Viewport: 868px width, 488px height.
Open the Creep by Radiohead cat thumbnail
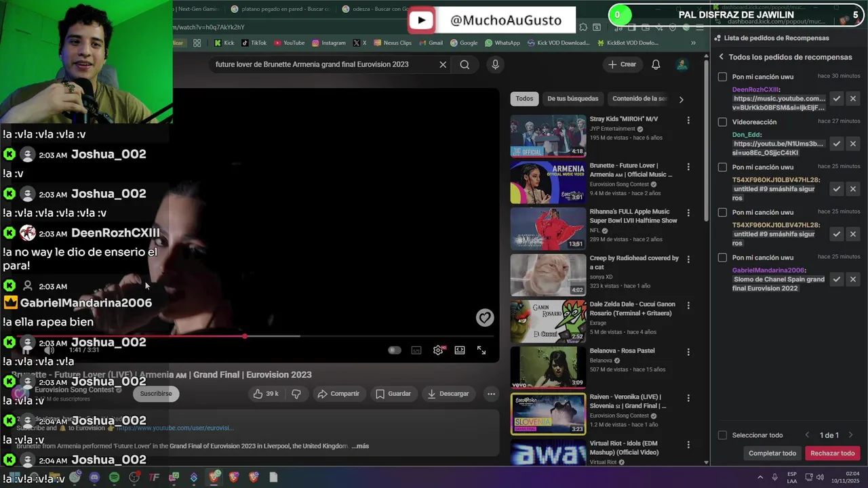(x=548, y=274)
